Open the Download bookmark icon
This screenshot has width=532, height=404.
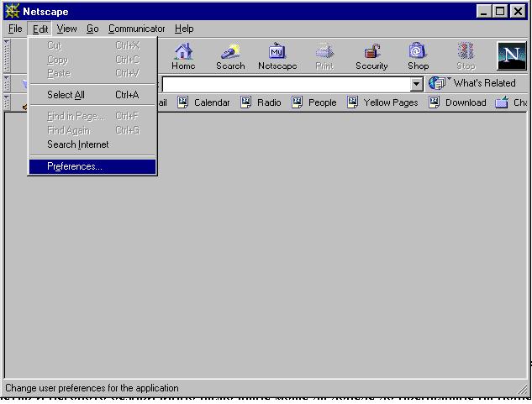[x=434, y=102]
